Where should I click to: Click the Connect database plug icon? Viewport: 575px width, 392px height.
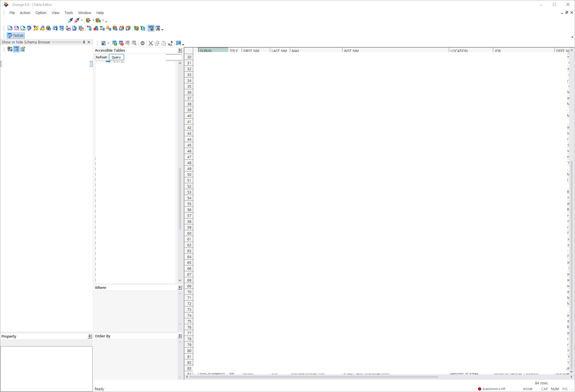(70, 20)
